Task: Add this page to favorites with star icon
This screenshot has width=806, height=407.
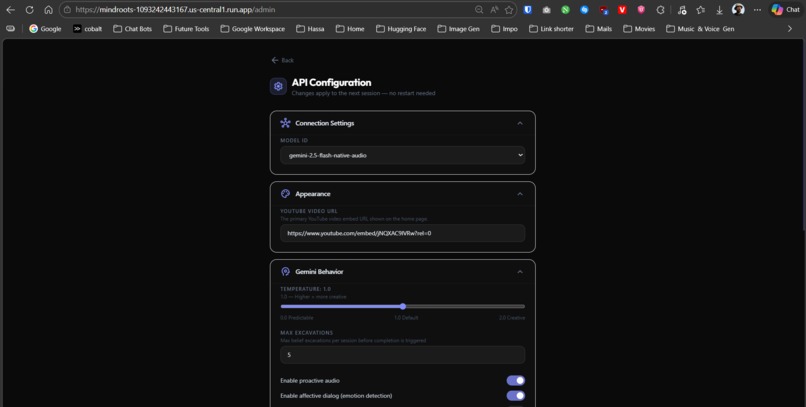Action: [509, 10]
